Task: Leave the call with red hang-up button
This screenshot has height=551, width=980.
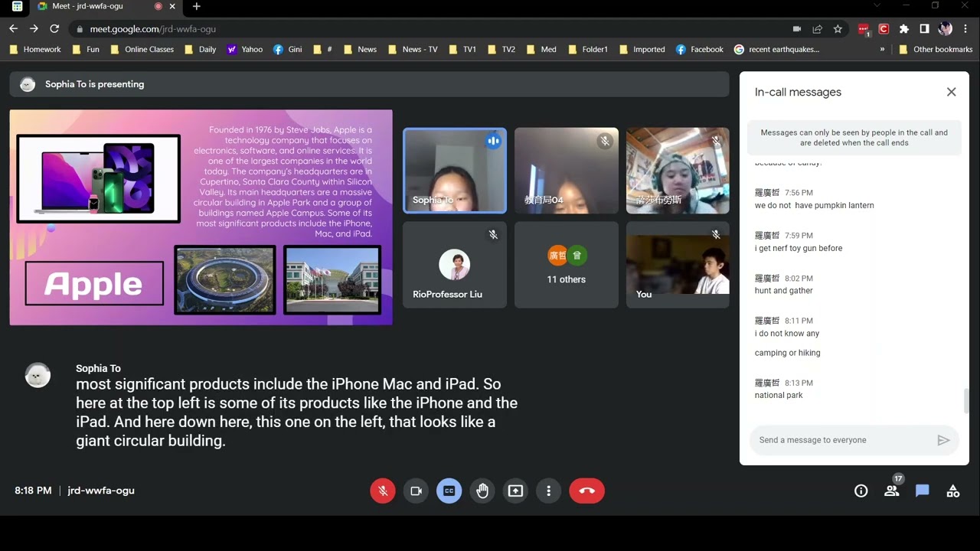Action: pos(587,491)
